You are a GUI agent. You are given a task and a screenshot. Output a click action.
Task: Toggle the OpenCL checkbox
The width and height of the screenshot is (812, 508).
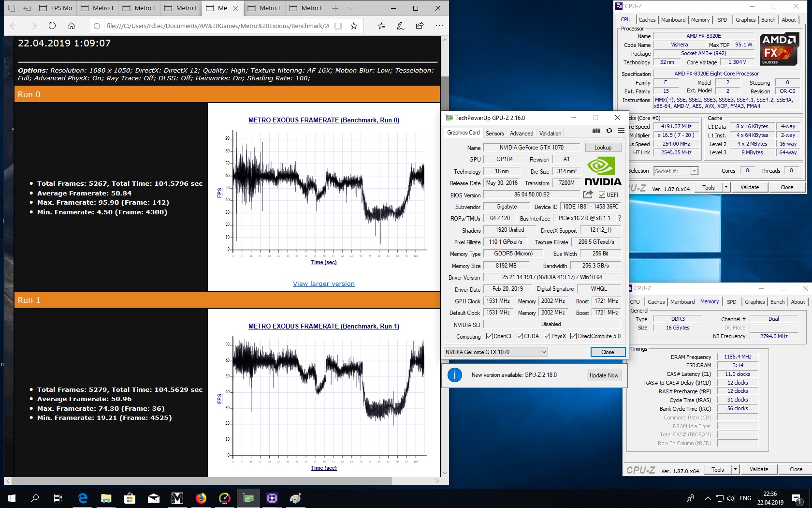[489, 336]
